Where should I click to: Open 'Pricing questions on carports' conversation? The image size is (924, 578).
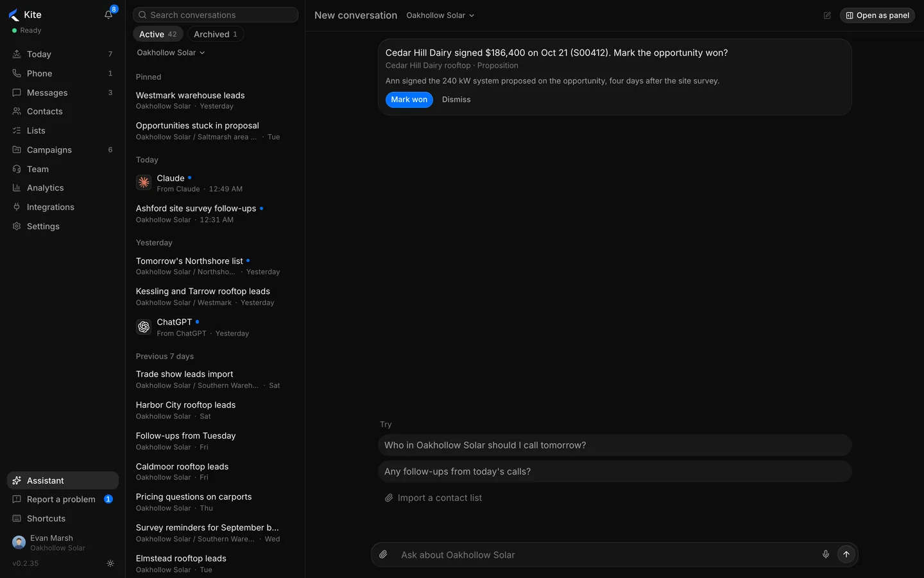tap(214, 502)
